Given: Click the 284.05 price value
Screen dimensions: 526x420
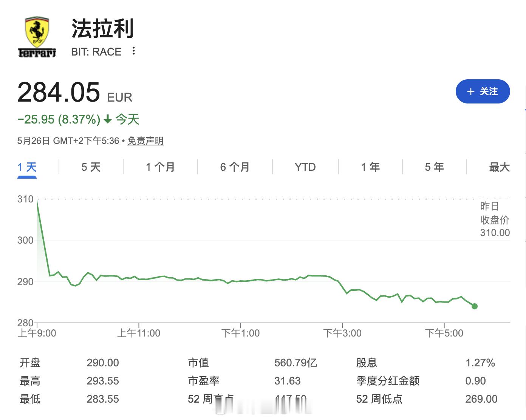Looking at the screenshot, I should coord(59,92).
